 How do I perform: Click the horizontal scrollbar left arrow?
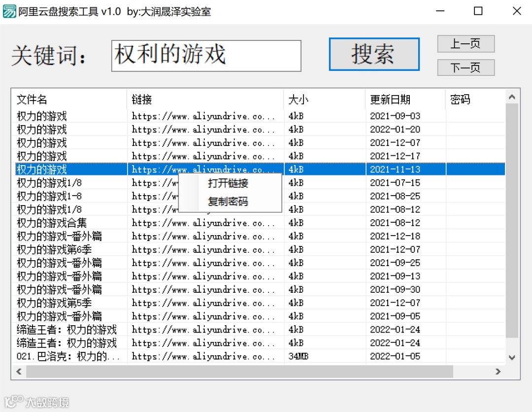pyautogui.click(x=19, y=372)
